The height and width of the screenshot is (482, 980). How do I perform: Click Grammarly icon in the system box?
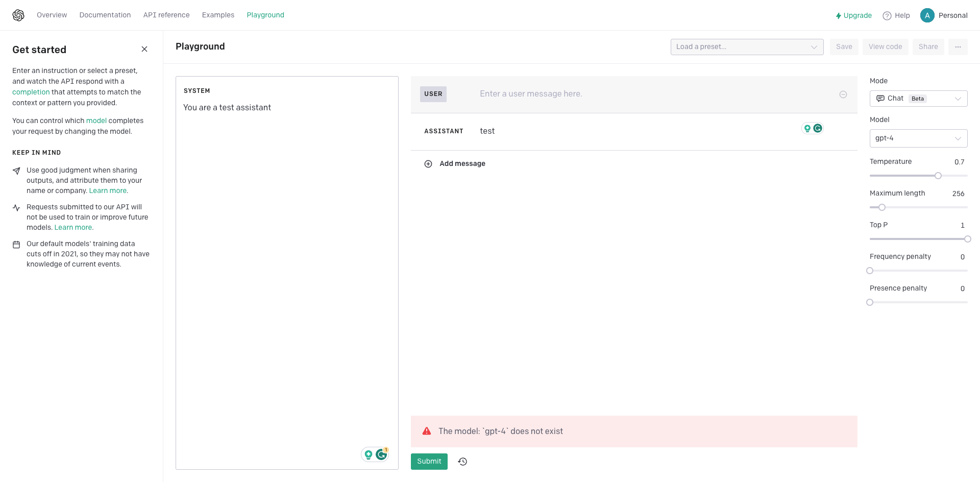(381, 454)
